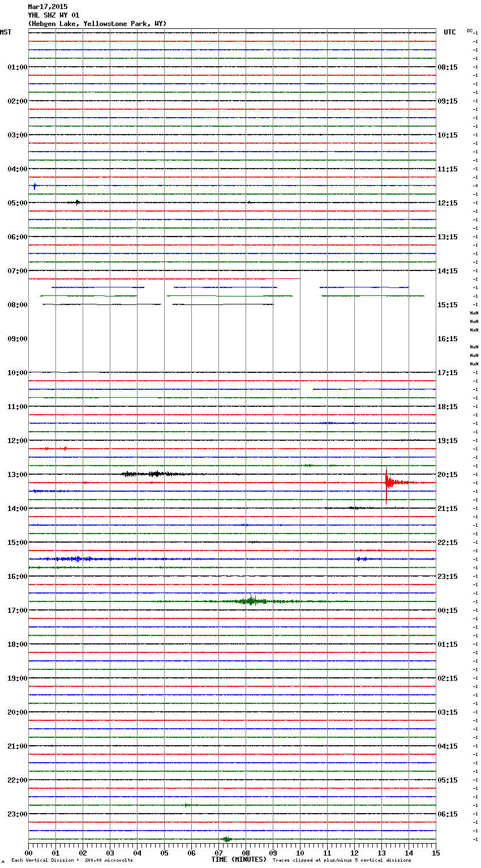481x868 pixels.
Task: Click the '04:15' UTC time label
Action: (x=448, y=746)
